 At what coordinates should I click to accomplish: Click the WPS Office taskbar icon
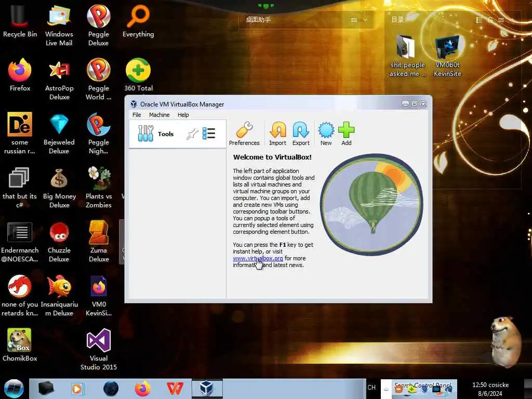pyautogui.click(x=175, y=389)
